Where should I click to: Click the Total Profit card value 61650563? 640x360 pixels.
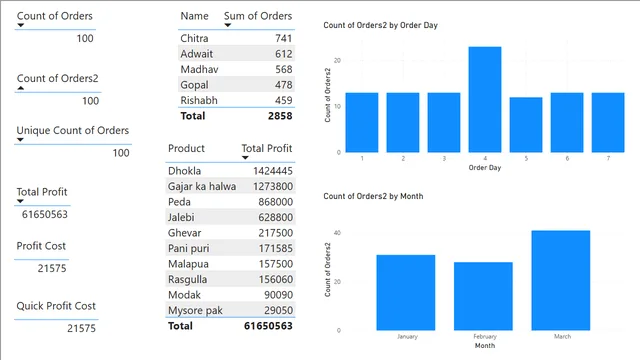pos(44,214)
